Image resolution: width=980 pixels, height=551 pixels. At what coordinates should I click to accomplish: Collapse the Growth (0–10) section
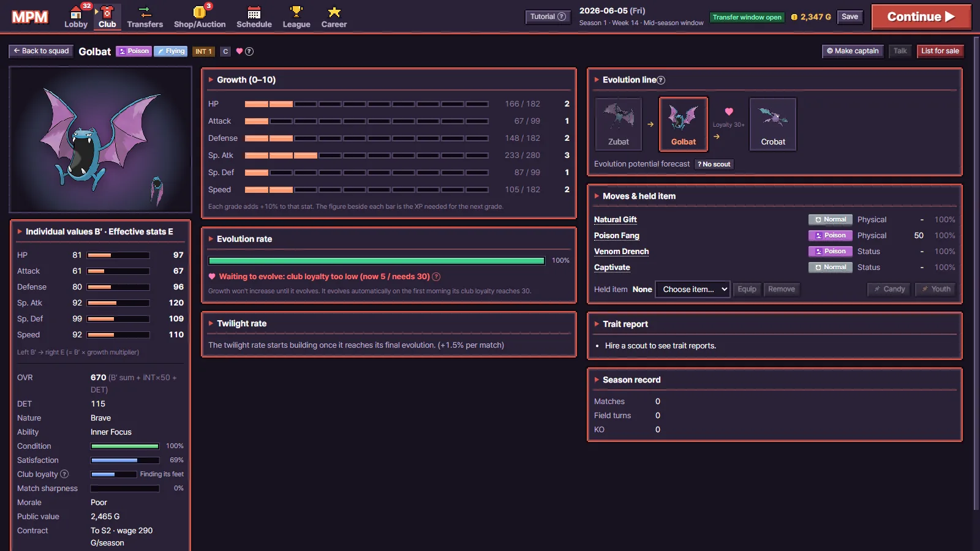211,80
